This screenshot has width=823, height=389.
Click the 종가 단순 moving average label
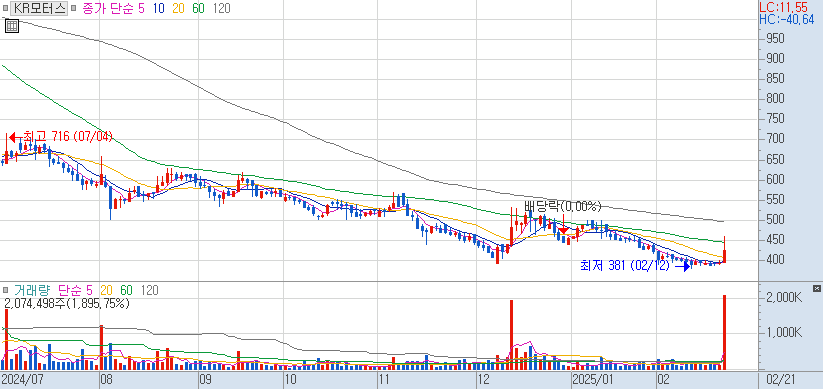pos(108,8)
